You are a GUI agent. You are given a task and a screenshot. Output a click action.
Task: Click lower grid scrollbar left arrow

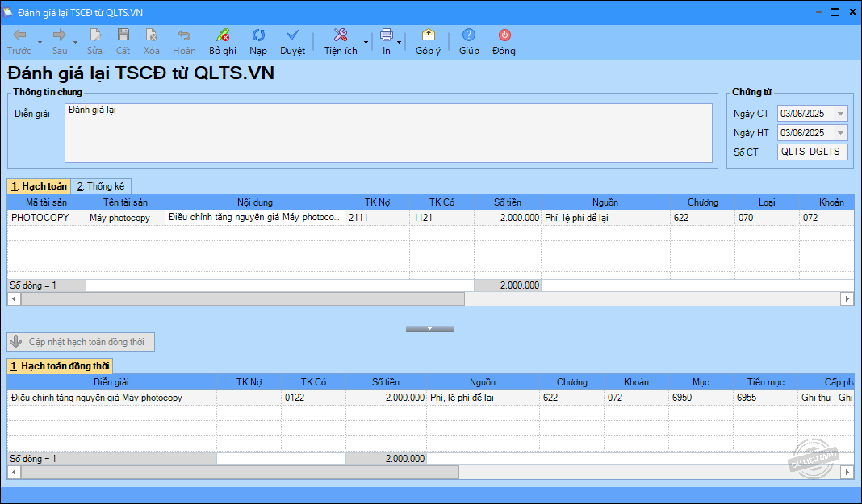pos(15,473)
